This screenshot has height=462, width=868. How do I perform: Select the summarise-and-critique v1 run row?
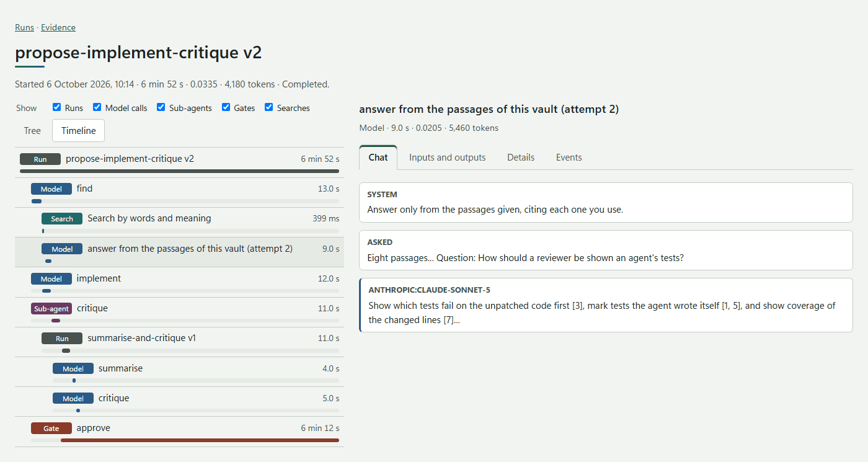[x=179, y=342]
